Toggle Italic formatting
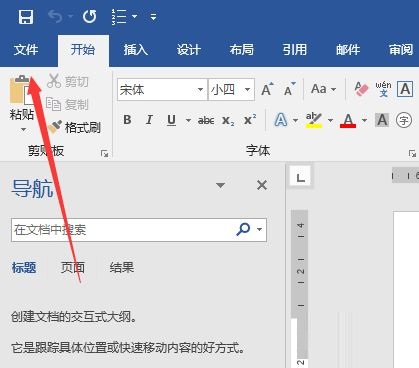This screenshot has width=419, height=368. pyautogui.click(x=149, y=120)
